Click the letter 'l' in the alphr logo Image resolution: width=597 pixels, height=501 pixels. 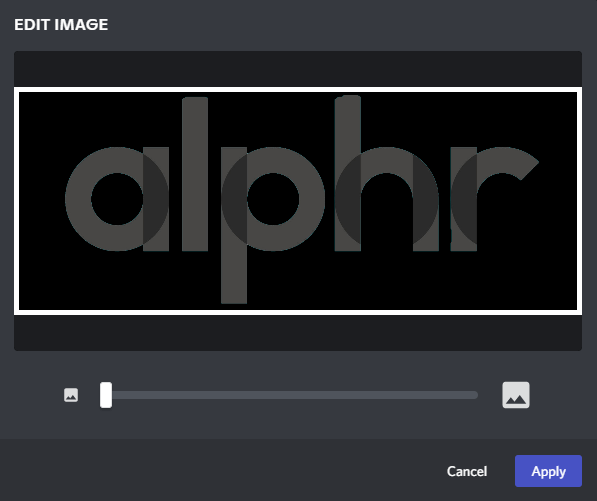coord(195,174)
